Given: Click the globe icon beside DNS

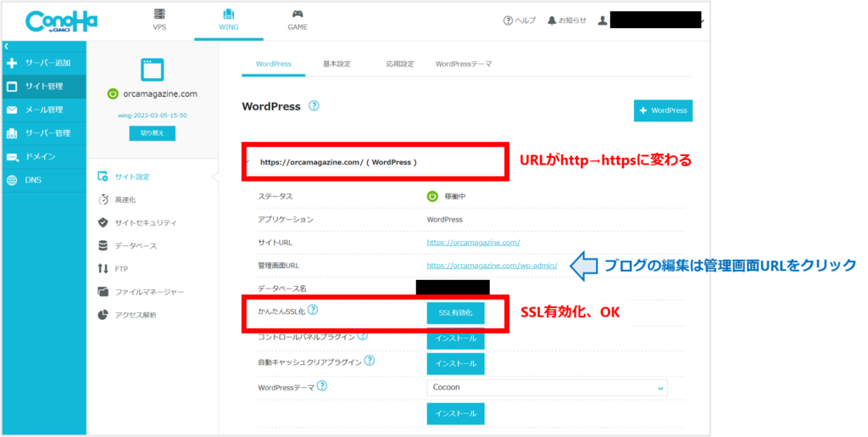Looking at the screenshot, I should tap(12, 180).
